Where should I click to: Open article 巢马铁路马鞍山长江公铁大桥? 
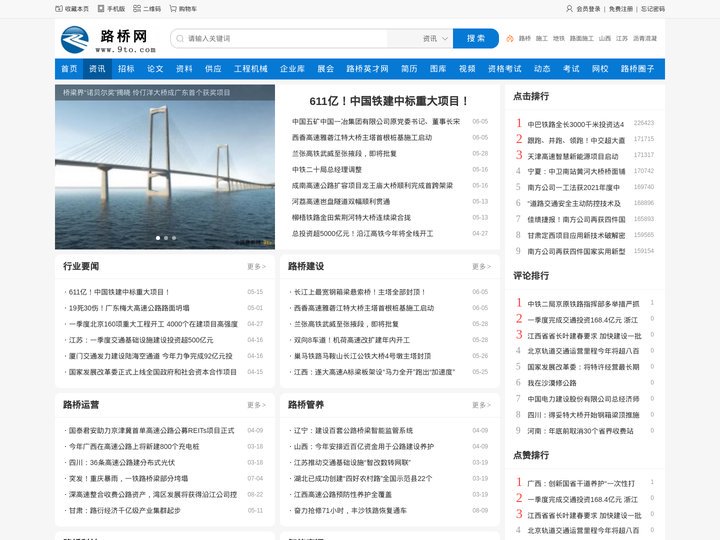click(x=362, y=356)
